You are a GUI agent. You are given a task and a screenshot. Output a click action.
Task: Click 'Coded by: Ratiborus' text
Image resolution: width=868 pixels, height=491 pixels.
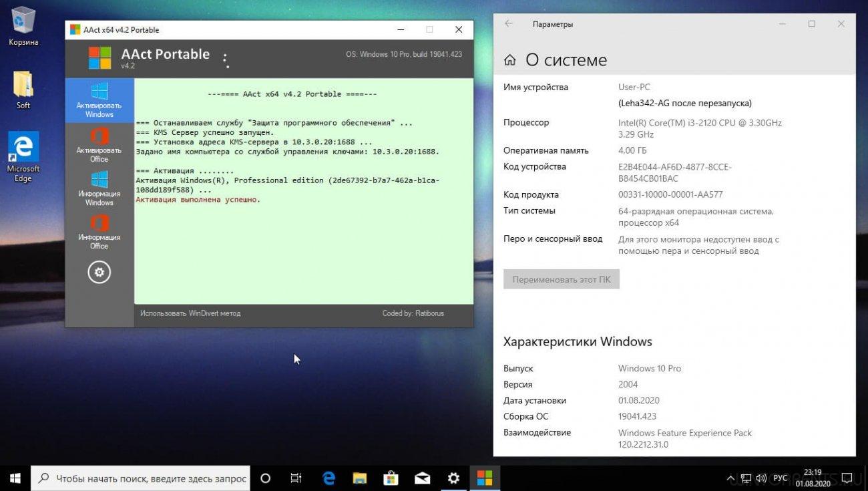click(413, 313)
